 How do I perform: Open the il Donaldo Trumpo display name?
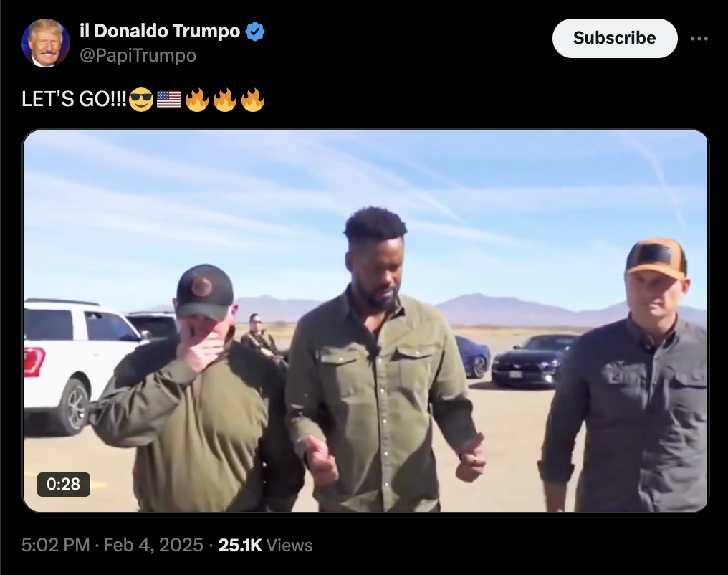tap(160, 31)
